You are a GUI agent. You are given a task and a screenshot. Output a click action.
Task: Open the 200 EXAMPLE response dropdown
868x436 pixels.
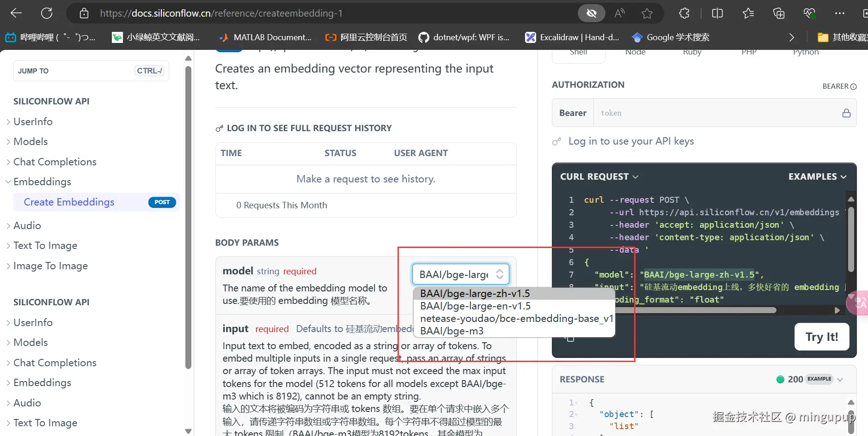(810, 379)
